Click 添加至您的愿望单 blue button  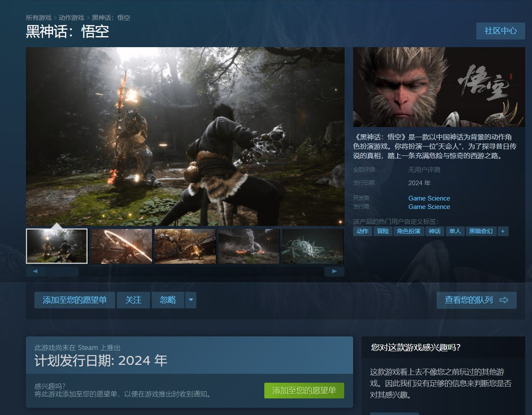[x=74, y=300]
